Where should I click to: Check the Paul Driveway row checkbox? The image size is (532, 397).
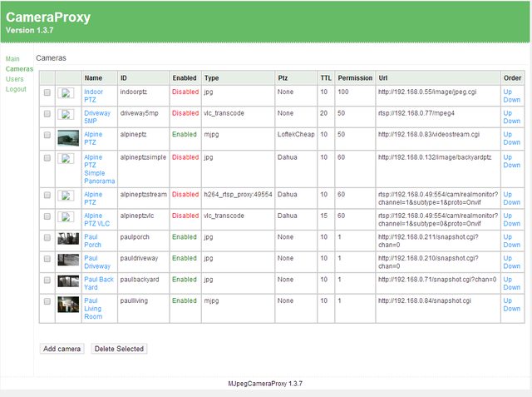(47, 259)
